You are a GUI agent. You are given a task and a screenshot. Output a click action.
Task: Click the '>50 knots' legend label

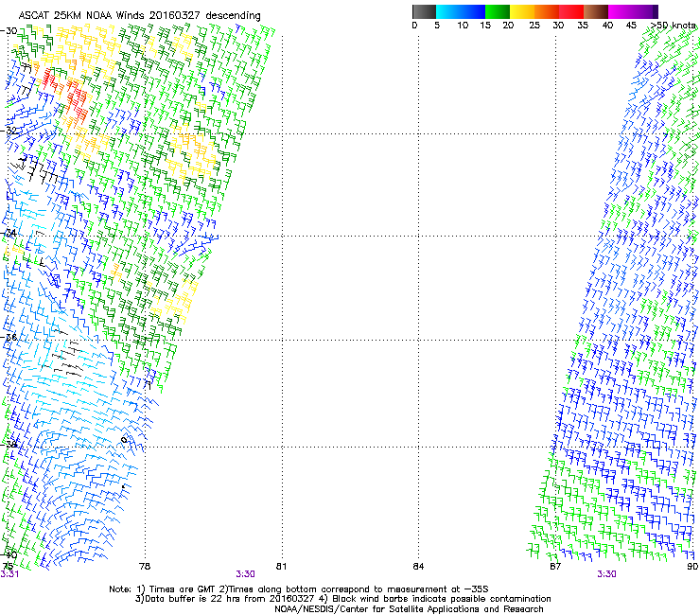(673, 25)
